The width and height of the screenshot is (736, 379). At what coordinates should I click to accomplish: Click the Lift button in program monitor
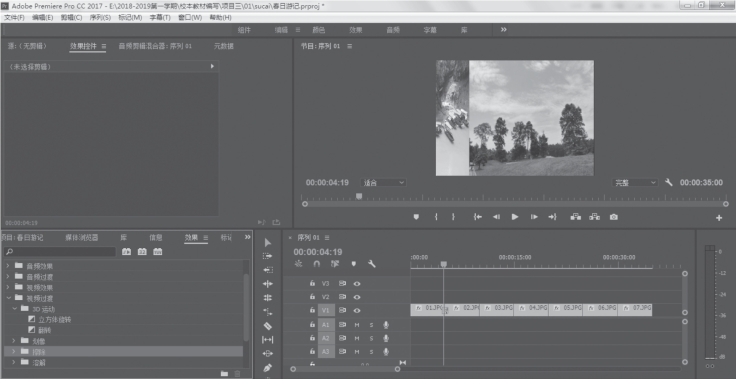576,217
